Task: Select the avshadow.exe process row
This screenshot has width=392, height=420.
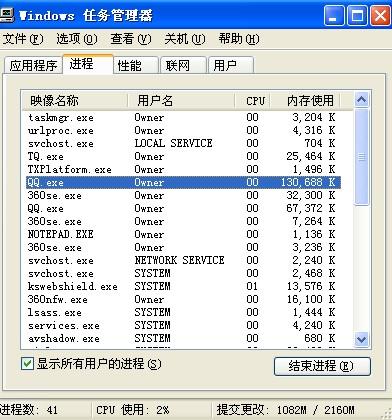Action: click(x=183, y=338)
